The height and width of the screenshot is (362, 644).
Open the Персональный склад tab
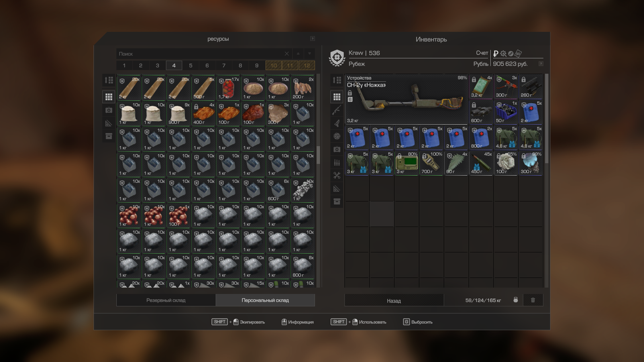click(x=265, y=300)
